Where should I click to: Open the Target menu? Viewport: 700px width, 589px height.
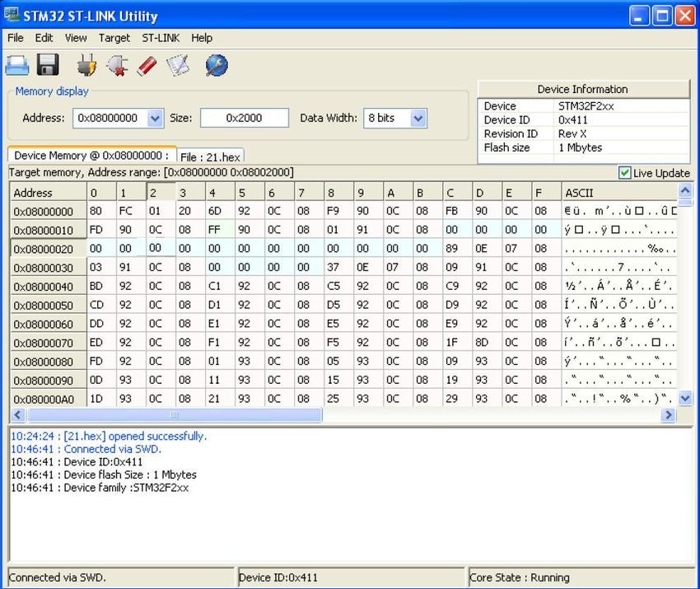tap(114, 38)
